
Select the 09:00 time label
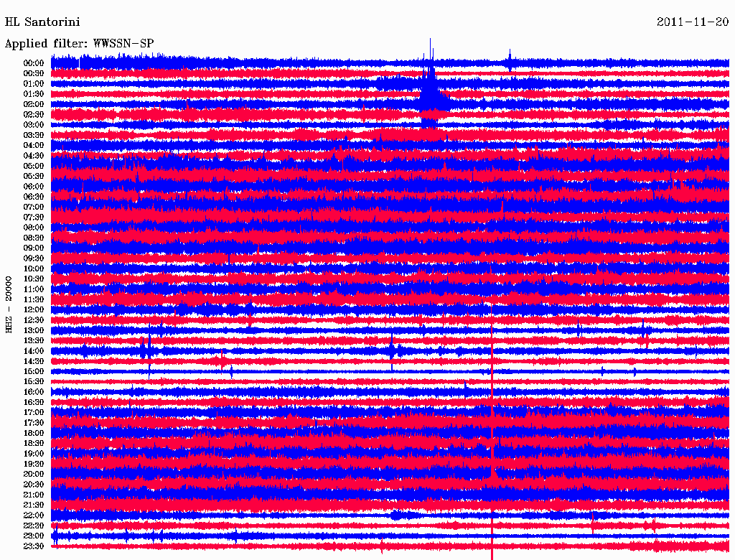pyautogui.click(x=34, y=248)
